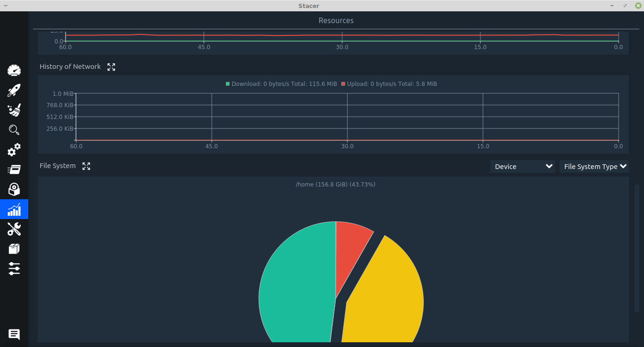Expand File System chart fullscreen

(86, 166)
